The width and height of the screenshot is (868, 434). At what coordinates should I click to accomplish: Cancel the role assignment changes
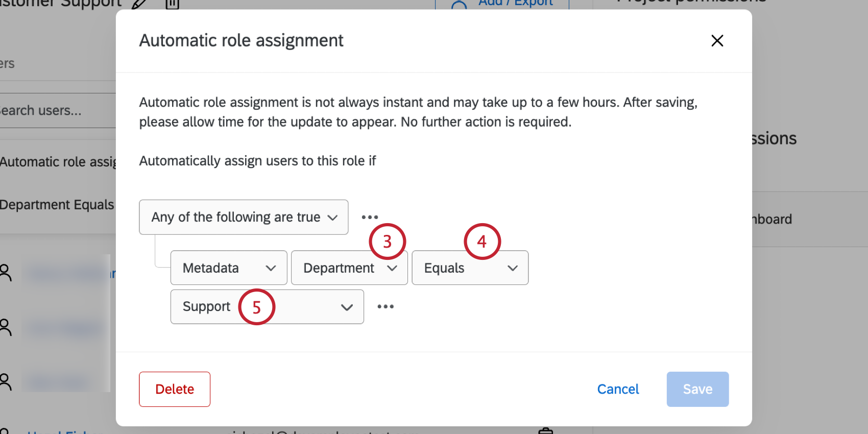pos(618,389)
